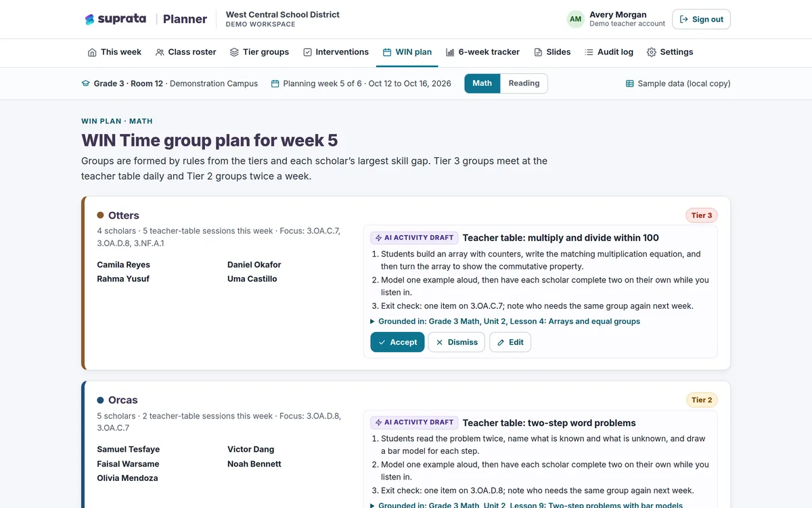Expand Grounded in Lesson 9 Two-step problems source
The width and height of the screenshot is (812, 508).
click(x=526, y=505)
